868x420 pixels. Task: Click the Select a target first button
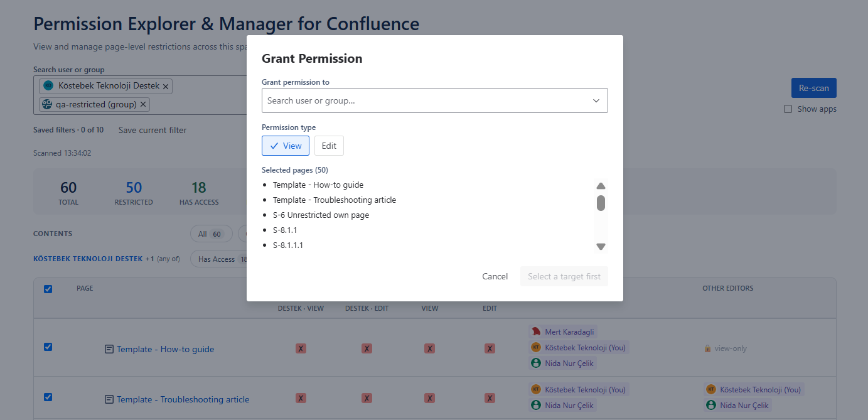(564, 276)
